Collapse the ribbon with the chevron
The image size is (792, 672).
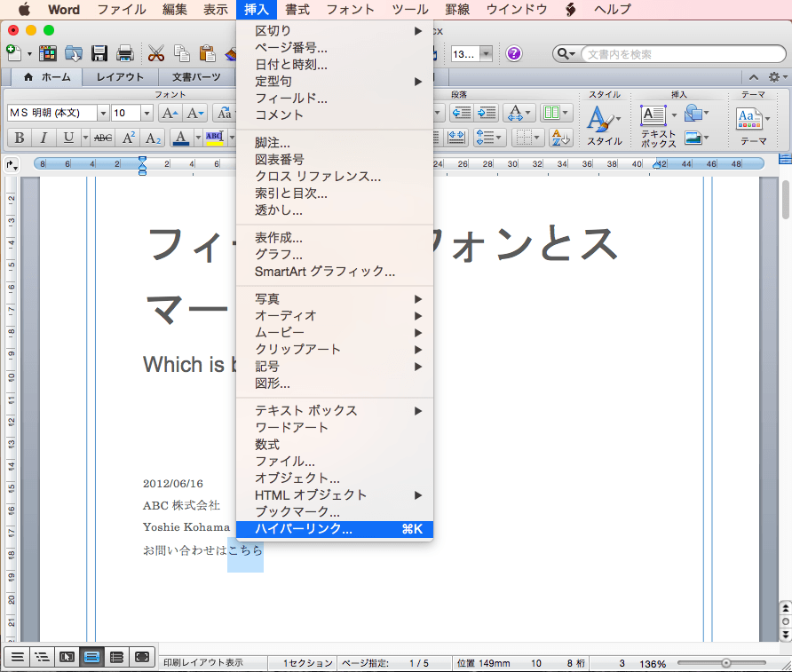(754, 77)
